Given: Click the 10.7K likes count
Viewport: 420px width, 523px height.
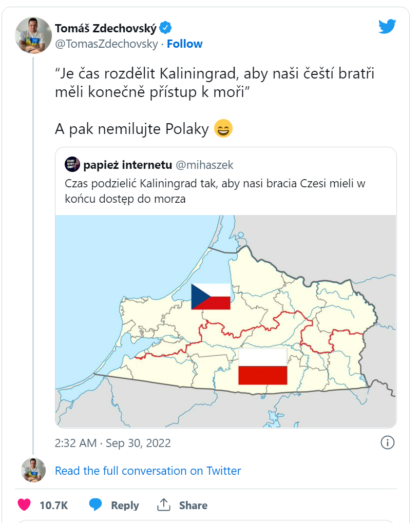Looking at the screenshot, I should 53,506.
